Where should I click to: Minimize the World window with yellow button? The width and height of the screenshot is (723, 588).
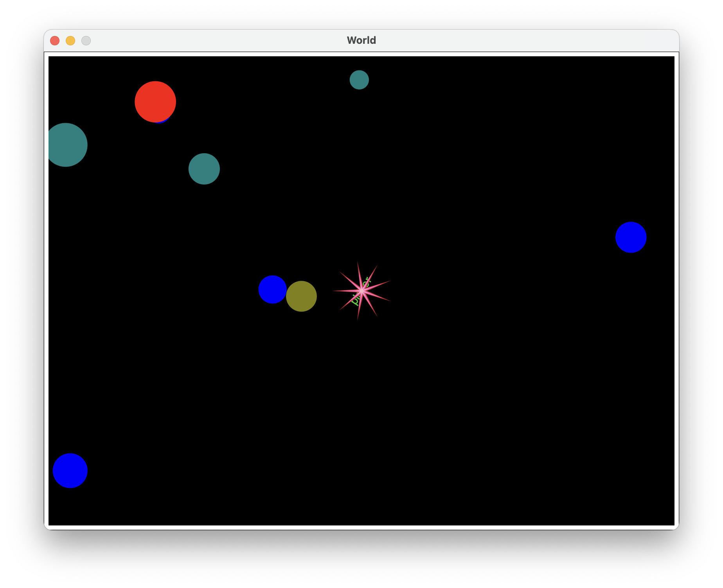tap(70, 41)
